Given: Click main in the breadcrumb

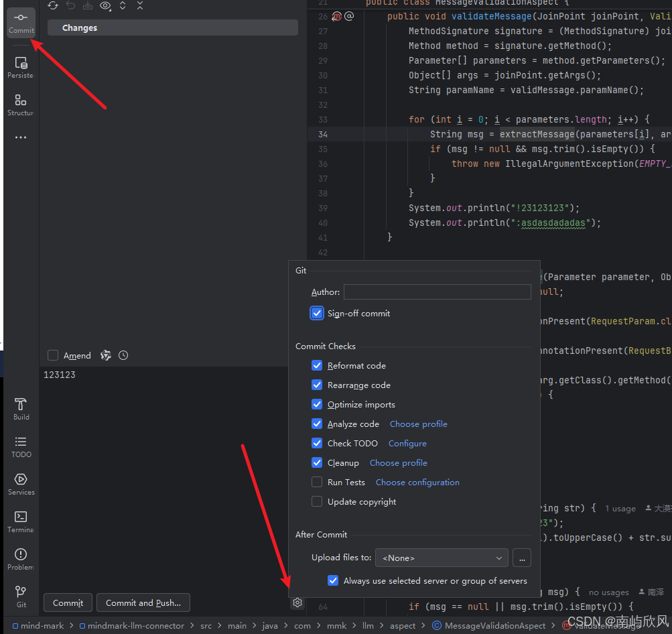Looking at the screenshot, I should (237, 626).
